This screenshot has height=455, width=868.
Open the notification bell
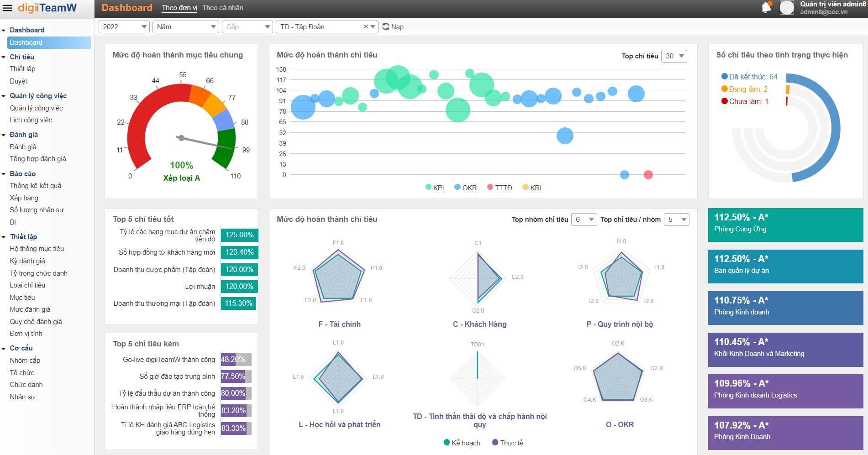767,7
